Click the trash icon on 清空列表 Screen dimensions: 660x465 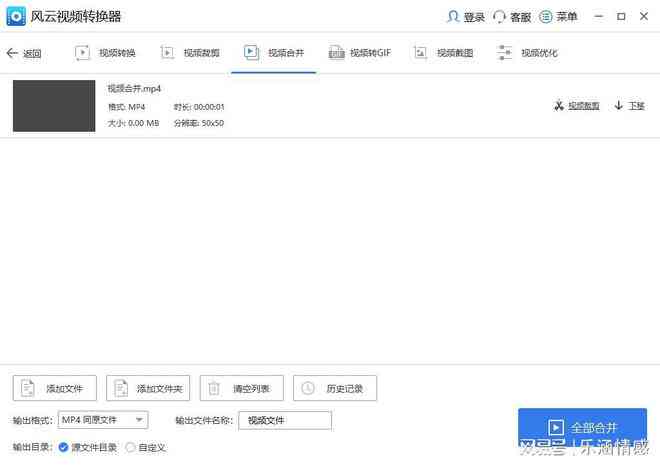(214, 388)
